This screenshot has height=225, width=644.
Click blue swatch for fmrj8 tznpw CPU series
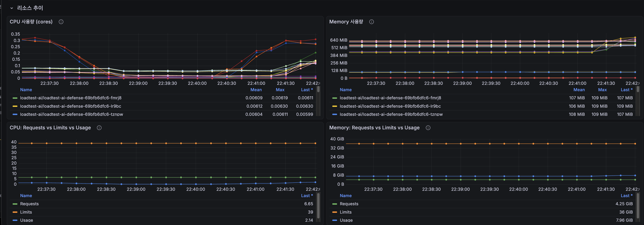[15, 114]
